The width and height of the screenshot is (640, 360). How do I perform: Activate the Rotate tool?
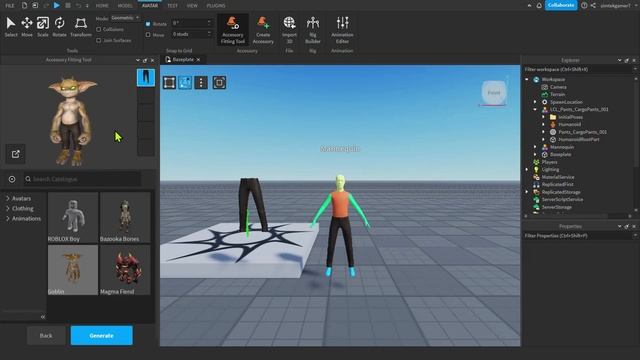[59, 27]
